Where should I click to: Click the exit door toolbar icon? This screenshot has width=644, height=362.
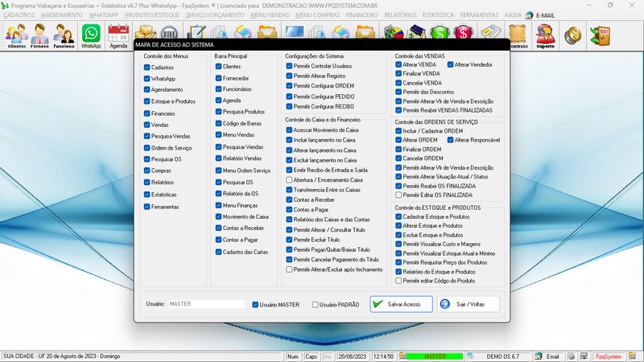pos(600,35)
